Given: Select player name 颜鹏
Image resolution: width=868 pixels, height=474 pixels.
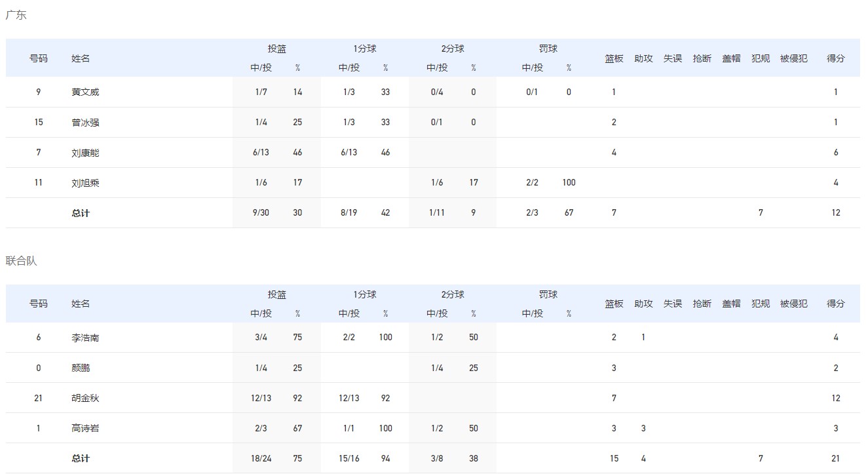Looking at the screenshot, I should 81,368.
